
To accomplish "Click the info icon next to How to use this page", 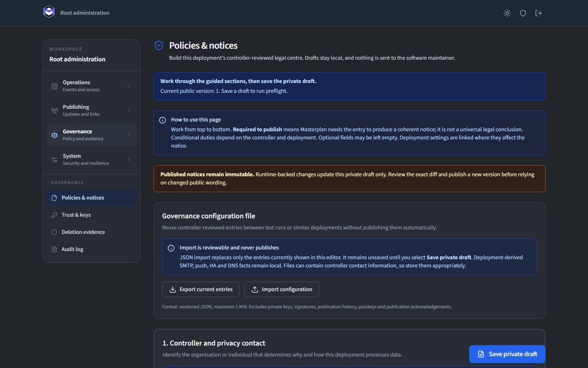I will click(163, 120).
